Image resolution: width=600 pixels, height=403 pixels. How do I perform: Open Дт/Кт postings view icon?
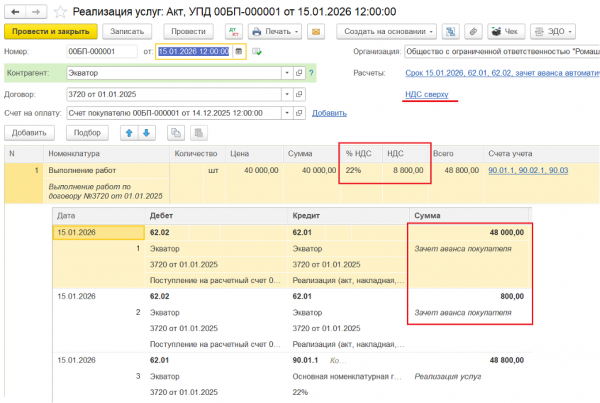pyautogui.click(x=234, y=32)
